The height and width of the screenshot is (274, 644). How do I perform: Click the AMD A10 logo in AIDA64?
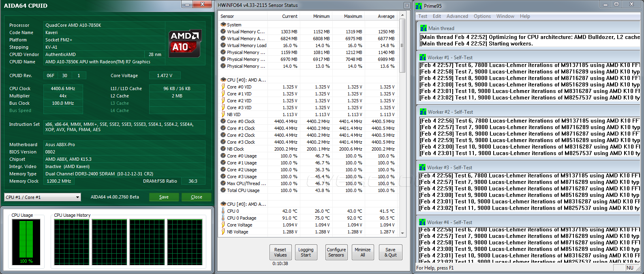185,43
